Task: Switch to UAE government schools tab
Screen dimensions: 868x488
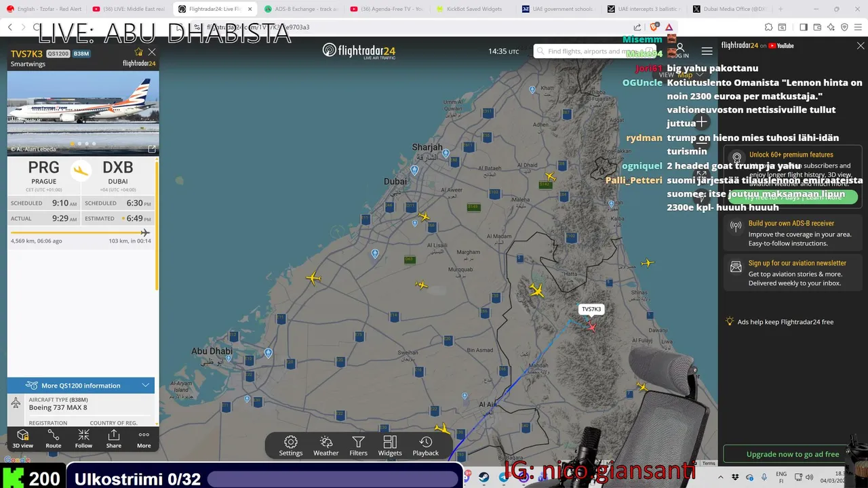Action: click(x=559, y=9)
